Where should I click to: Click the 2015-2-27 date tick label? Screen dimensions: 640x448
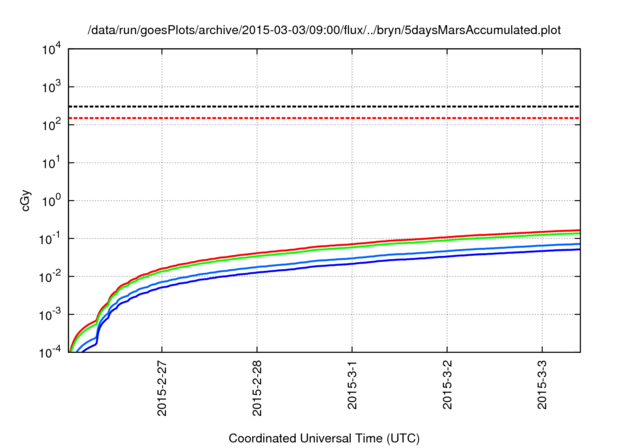pos(162,388)
